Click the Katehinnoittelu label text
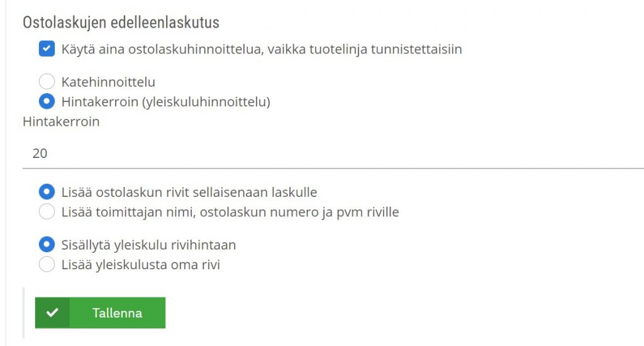 click(108, 82)
